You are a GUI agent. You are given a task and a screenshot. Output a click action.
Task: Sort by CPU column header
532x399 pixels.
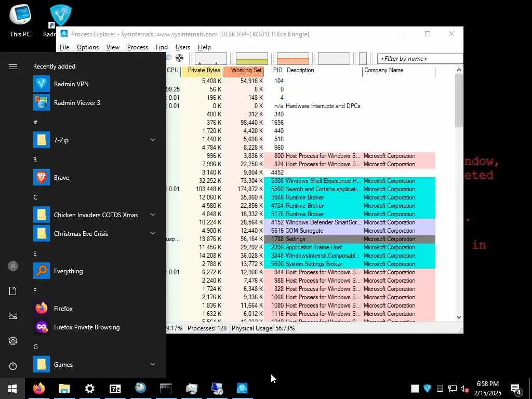[172, 70]
